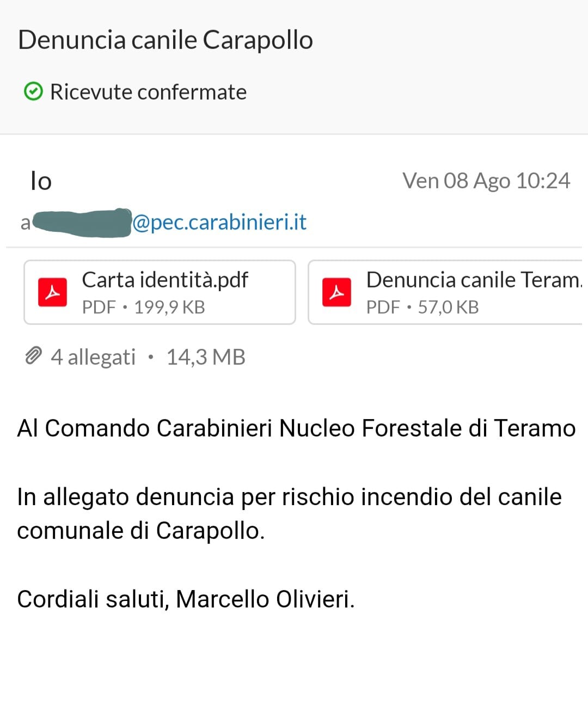The width and height of the screenshot is (588, 724).
Task: Tap the Carta identità 199,9 KB size text
Action: pyautogui.click(x=169, y=307)
